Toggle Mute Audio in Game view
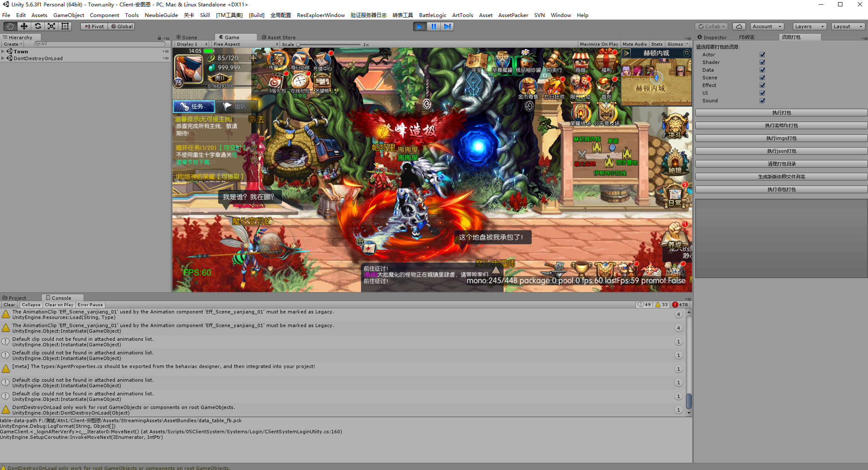868x470 pixels. (635, 44)
